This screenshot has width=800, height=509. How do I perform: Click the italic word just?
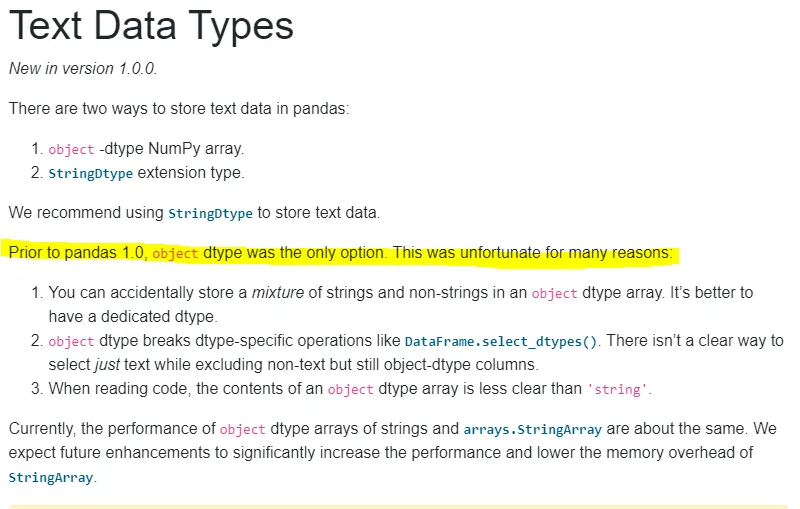[107, 365]
